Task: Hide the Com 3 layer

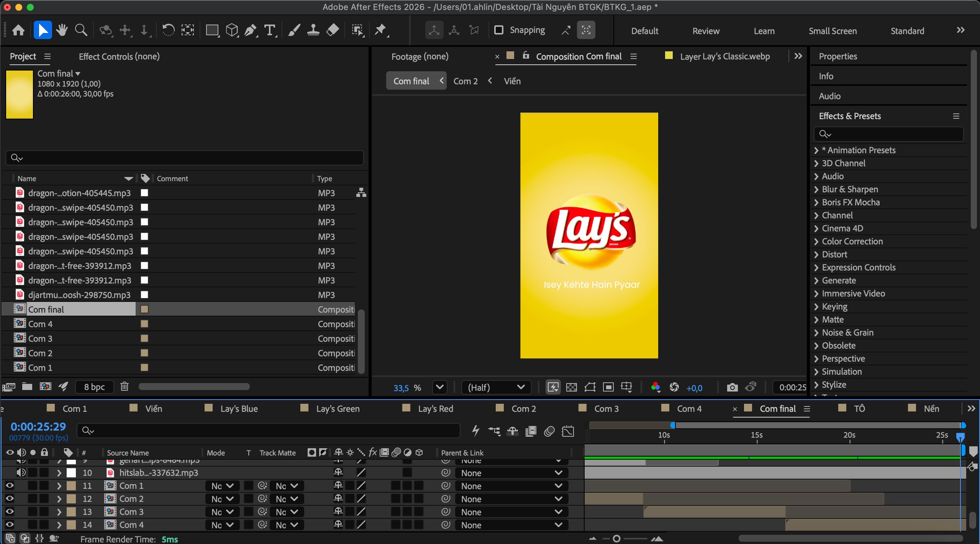Action: [x=10, y=512]
